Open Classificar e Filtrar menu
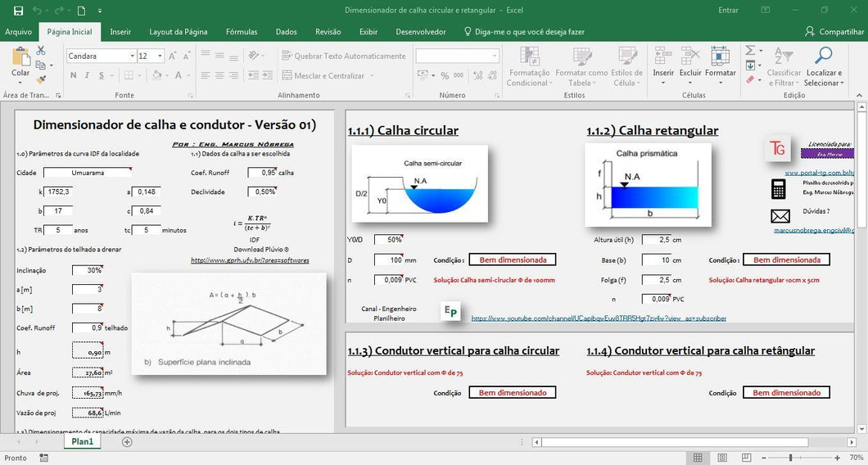The image size is (868, 465). (x=784, y=66)
